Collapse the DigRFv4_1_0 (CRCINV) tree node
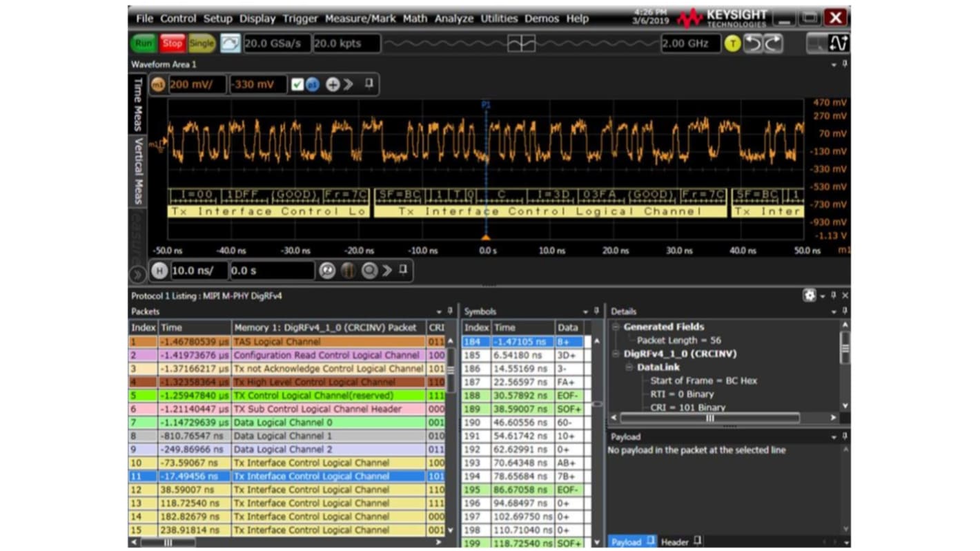This screenshot has height=551, width=980. pos(616,354)
